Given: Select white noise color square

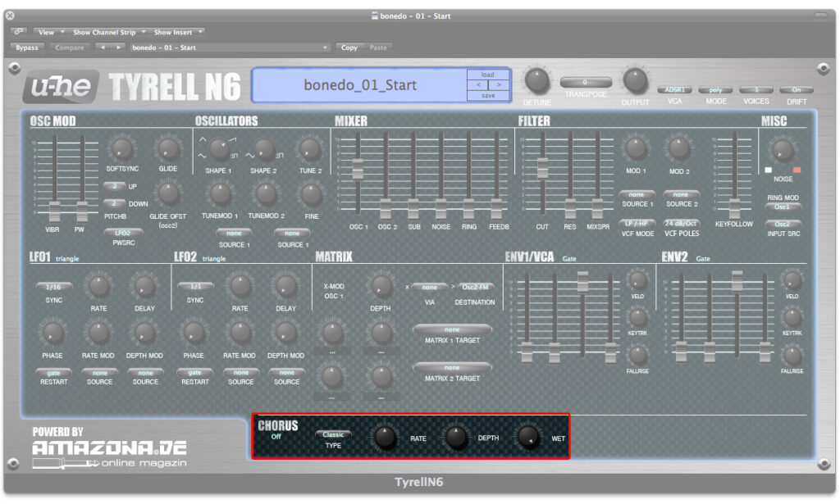Looking at the screenshot, I should coord(768,170).
